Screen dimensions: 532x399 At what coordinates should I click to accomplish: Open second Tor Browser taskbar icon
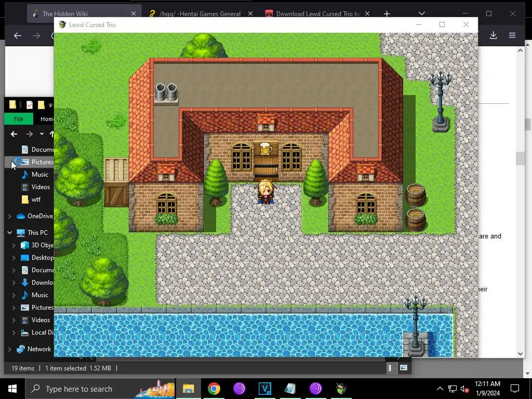click(315, 389)
